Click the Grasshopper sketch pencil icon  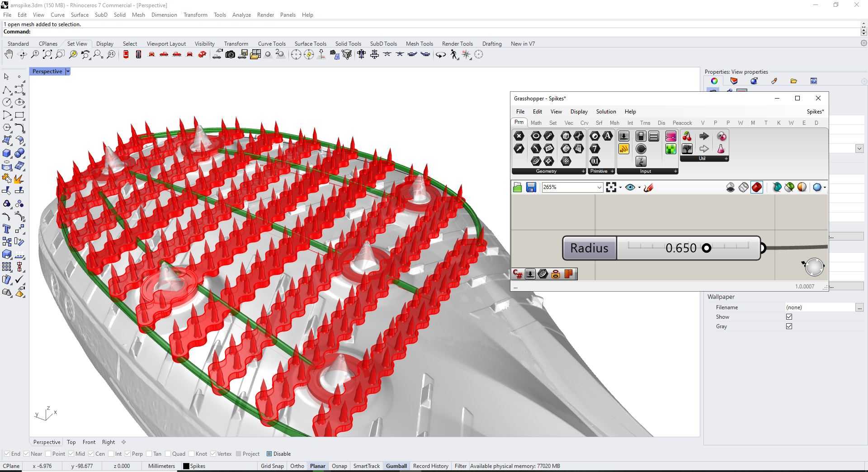tap(648, 187)
